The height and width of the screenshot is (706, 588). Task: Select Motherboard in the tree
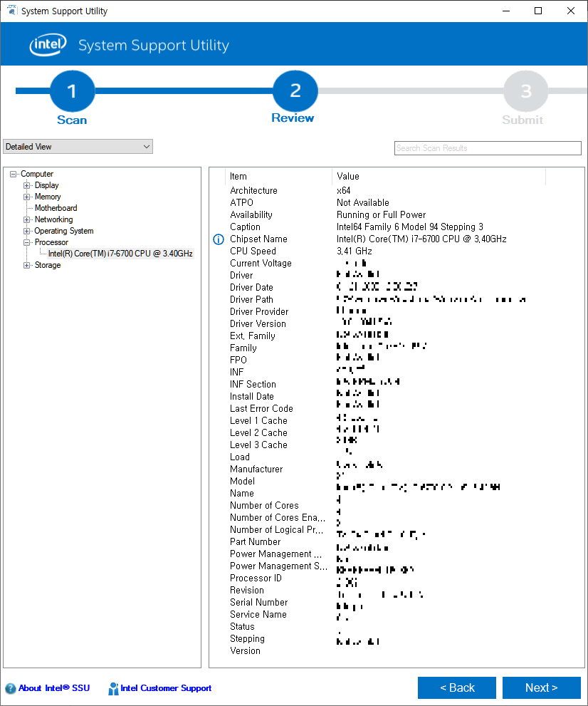[x=56, y=208]
